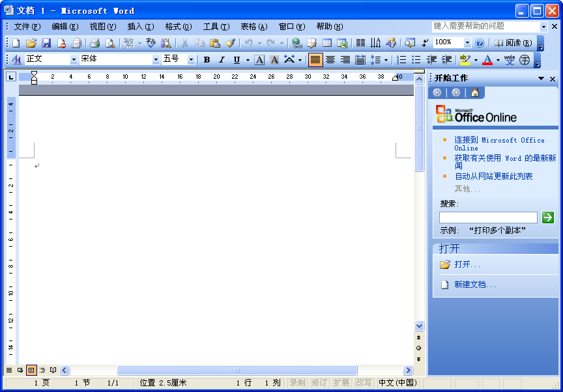Click the 新建文档... link
The image size is (563, 392).
[x=475, y=285]
